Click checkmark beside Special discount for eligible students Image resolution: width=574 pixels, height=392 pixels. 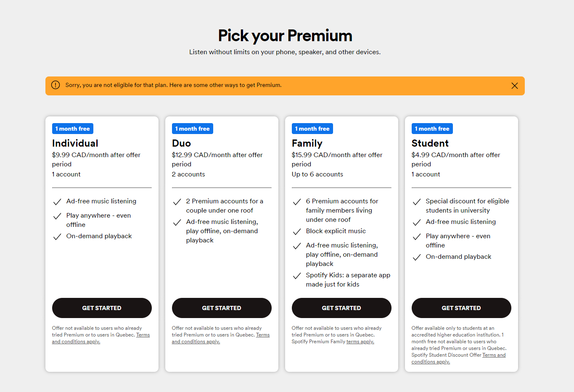tap(417, 202)
